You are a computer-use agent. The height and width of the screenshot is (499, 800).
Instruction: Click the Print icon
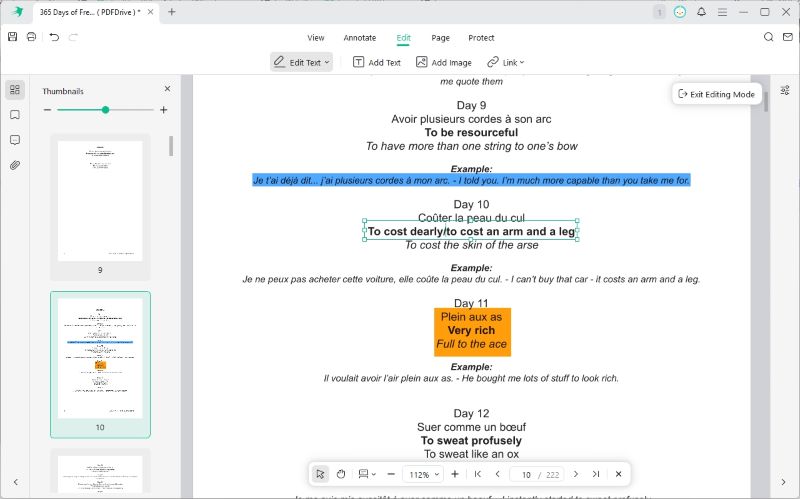coord(32,37)
